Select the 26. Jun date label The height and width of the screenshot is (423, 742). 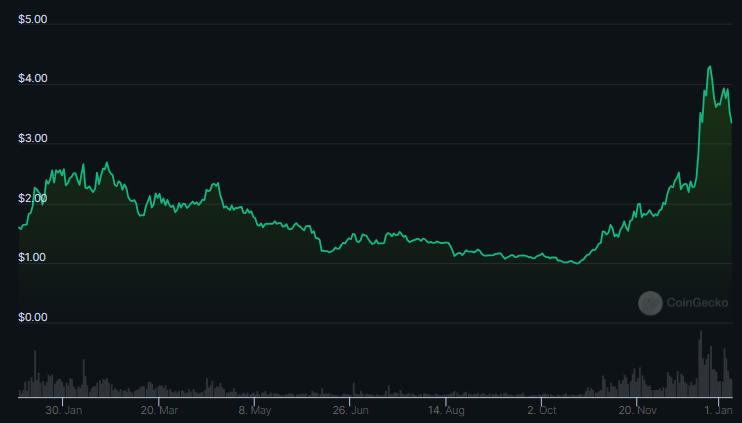pyautogui.click(x=350, y=410)
